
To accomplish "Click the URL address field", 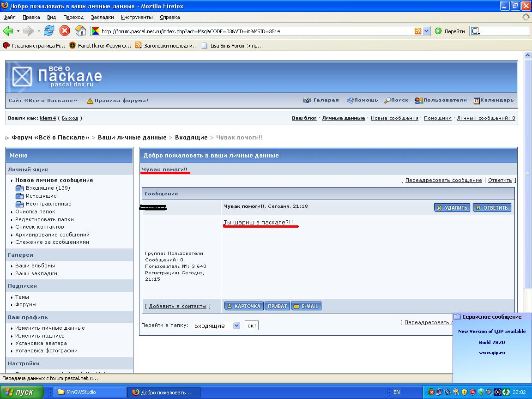I will tap(254, 31).
